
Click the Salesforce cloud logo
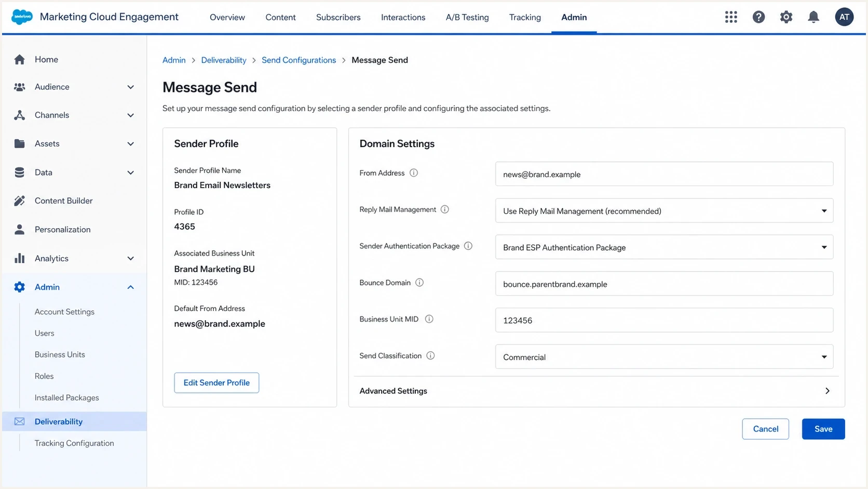pyautogui.click(x=22, y=17)
